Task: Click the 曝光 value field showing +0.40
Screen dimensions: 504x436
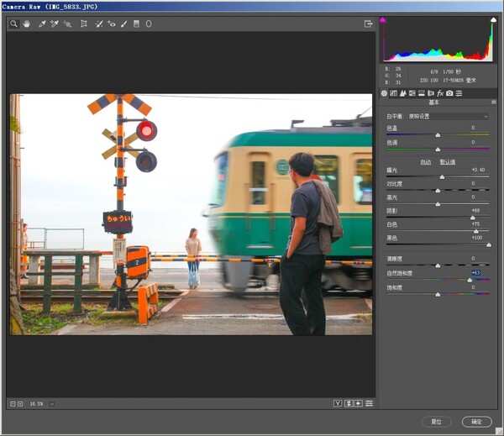Action: 478,170
